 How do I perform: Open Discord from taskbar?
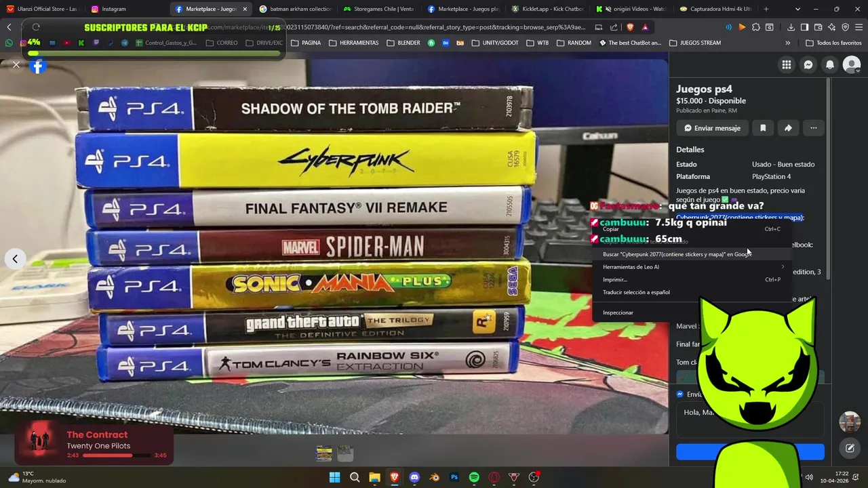tap(414, 477)
